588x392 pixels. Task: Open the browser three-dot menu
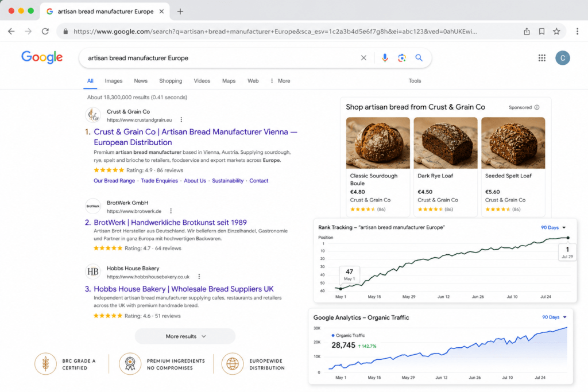pyautogui.click(x=578, y=32)
